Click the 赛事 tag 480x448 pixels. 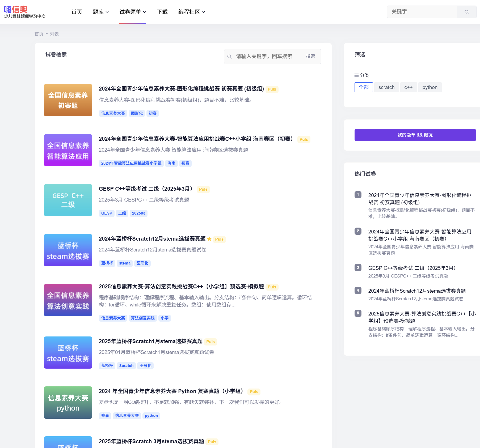pyautogui.click(x=105, y=416)
